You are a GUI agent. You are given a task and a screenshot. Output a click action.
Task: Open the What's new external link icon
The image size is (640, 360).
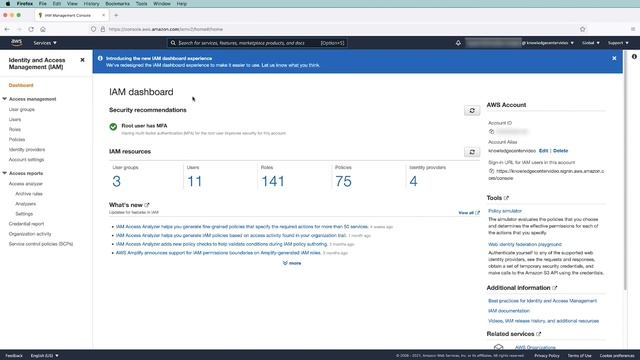pos(147,205)
